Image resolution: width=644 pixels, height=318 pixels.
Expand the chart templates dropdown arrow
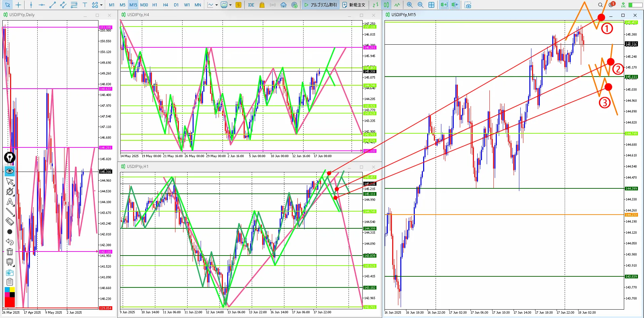(x=230, y=5)
